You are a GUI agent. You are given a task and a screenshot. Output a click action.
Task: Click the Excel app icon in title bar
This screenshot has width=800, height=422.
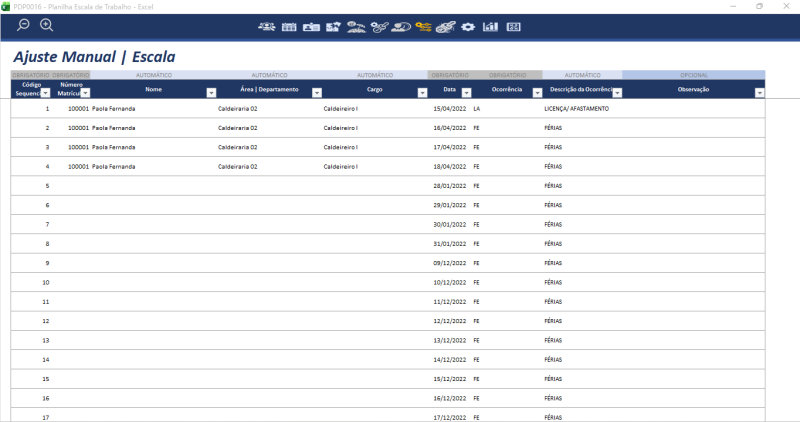[7, 6]
